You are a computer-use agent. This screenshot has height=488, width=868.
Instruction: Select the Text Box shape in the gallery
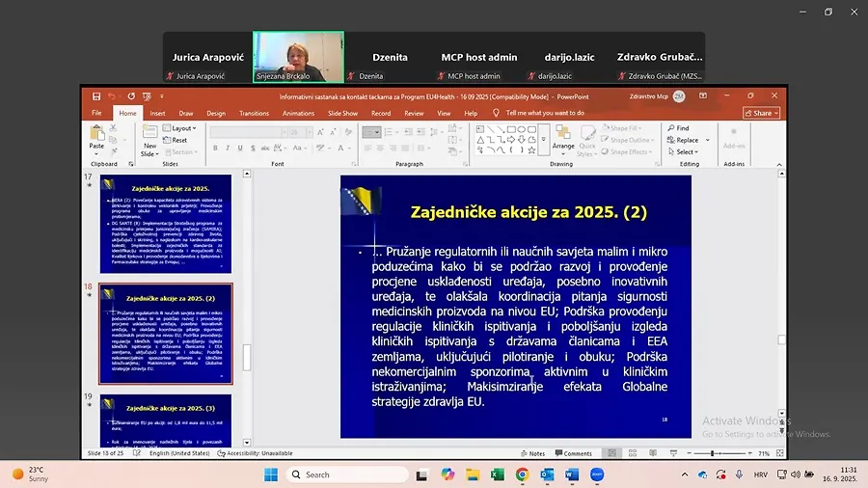[x=480, y=129]
